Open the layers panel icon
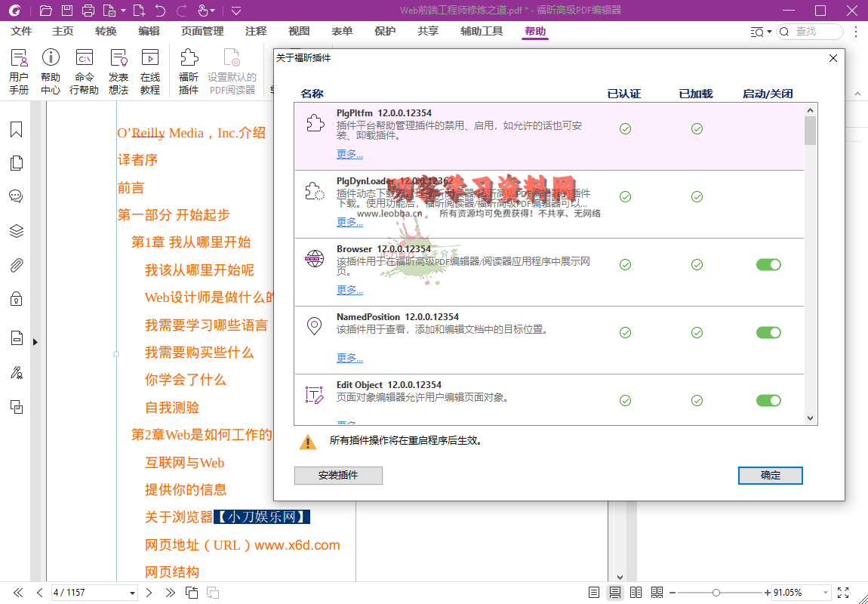 [16, 231]
